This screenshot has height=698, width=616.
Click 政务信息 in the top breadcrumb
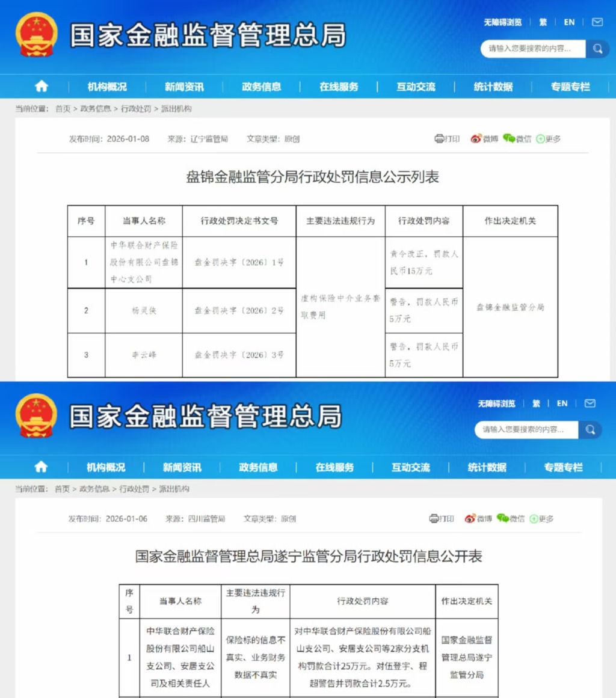coord(95,109)
